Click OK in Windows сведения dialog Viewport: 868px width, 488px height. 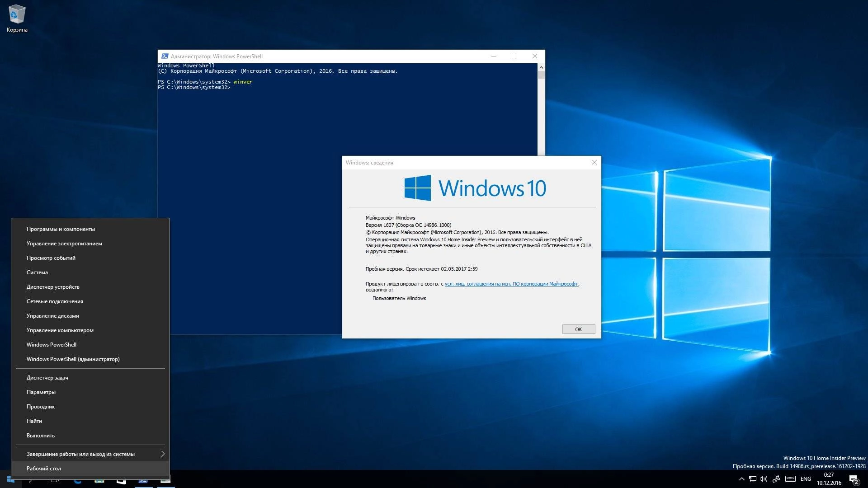tap(578, 329)
